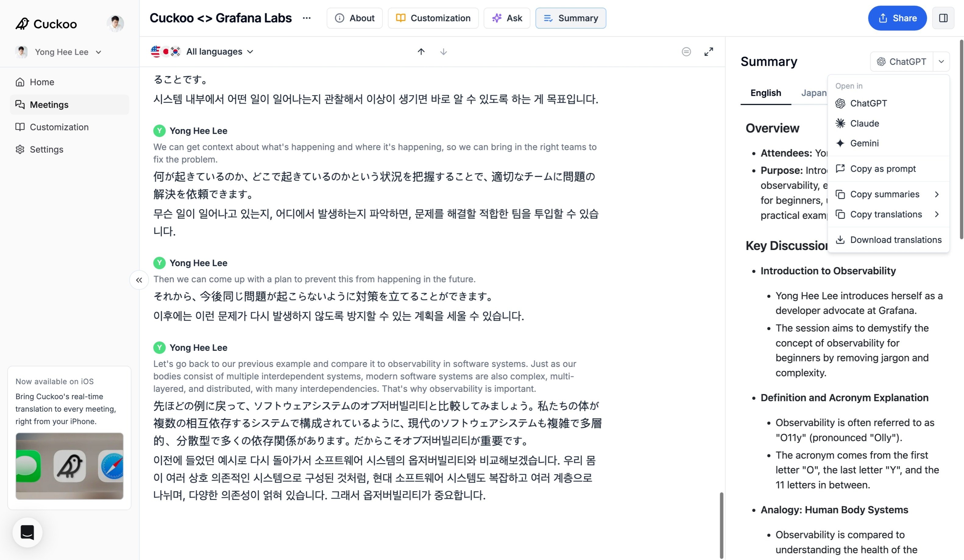Click the blue Share button

coord(897,18)
